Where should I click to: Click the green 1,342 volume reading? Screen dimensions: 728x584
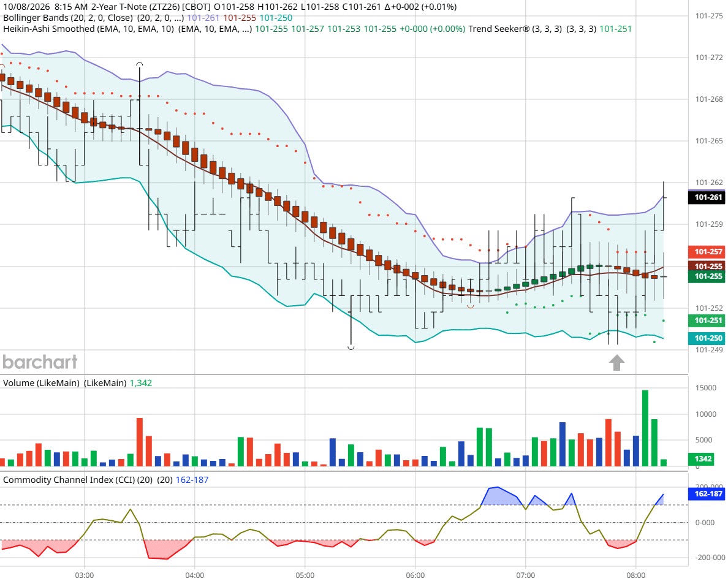(x=141, y=383)
